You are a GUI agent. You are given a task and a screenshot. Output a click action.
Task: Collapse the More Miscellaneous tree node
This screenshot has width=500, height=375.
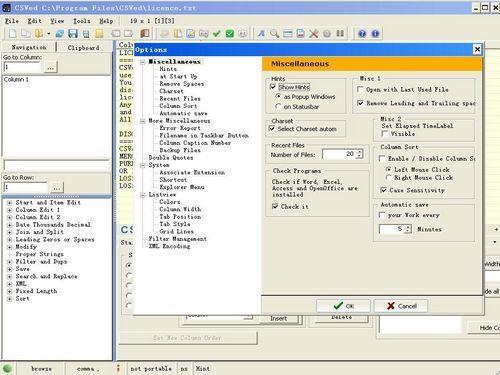tap(143, 121)
